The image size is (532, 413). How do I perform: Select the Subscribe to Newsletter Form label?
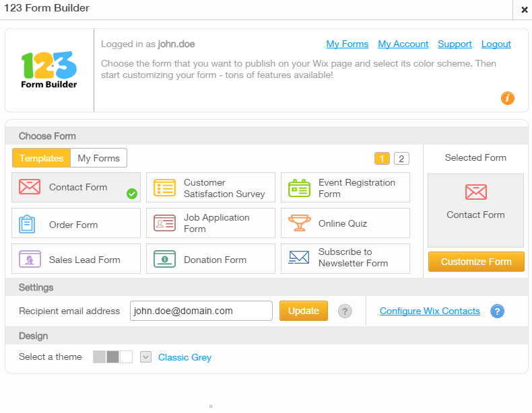tap(353, 258)
